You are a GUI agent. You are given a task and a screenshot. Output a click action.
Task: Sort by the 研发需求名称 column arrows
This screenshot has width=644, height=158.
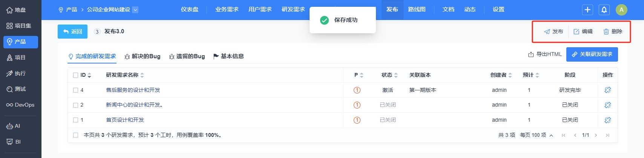142,75
